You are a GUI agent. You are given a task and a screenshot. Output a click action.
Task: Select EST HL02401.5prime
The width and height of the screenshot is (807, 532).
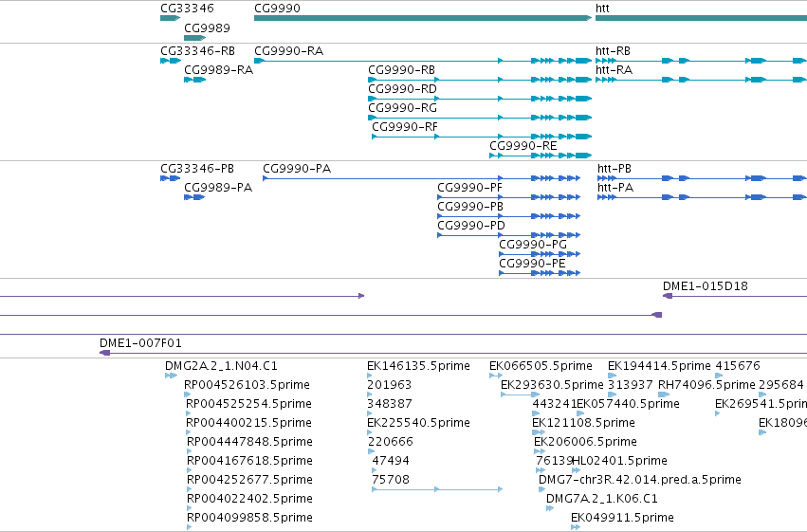tap(619, 462)
